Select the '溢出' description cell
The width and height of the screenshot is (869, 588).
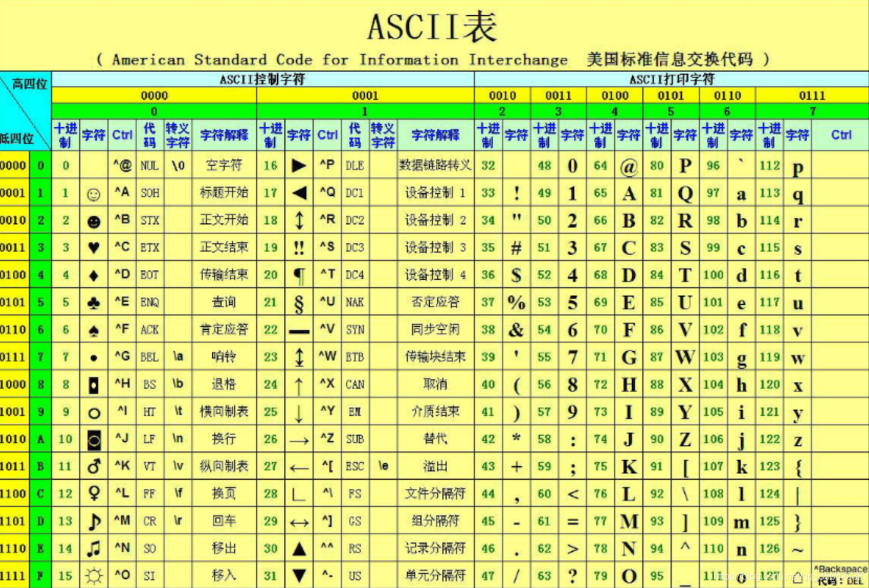click(435, 466)
